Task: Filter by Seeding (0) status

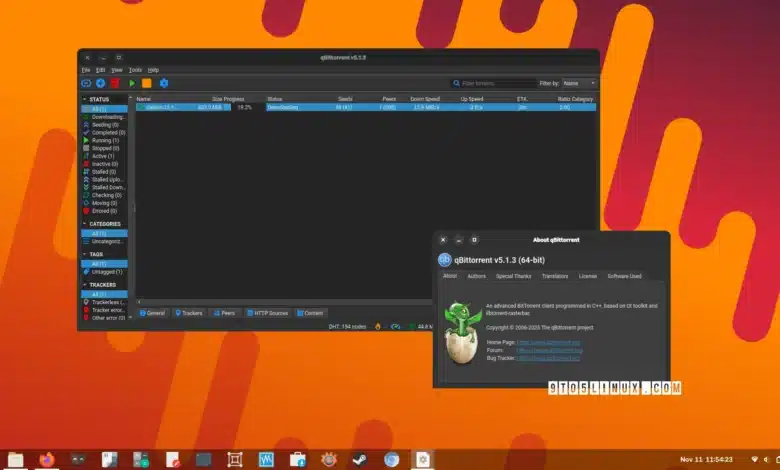Action: click(x=104, y=125)
